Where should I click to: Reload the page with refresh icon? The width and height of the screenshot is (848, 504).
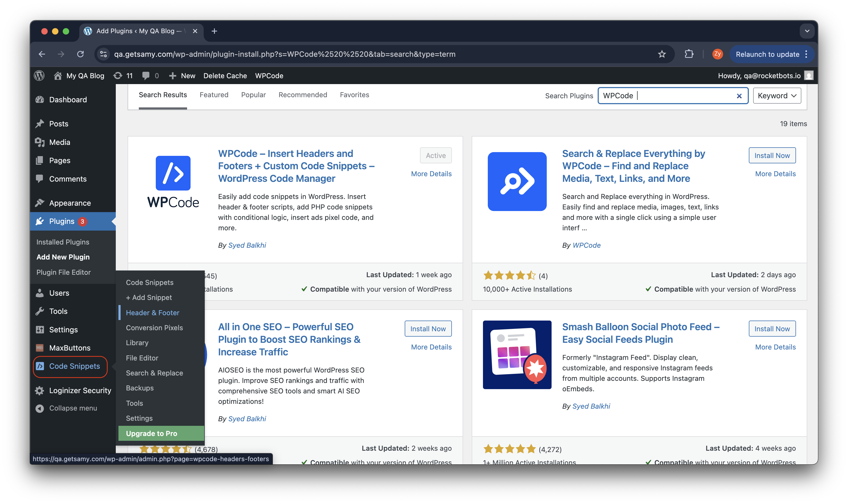click(80, 54)
